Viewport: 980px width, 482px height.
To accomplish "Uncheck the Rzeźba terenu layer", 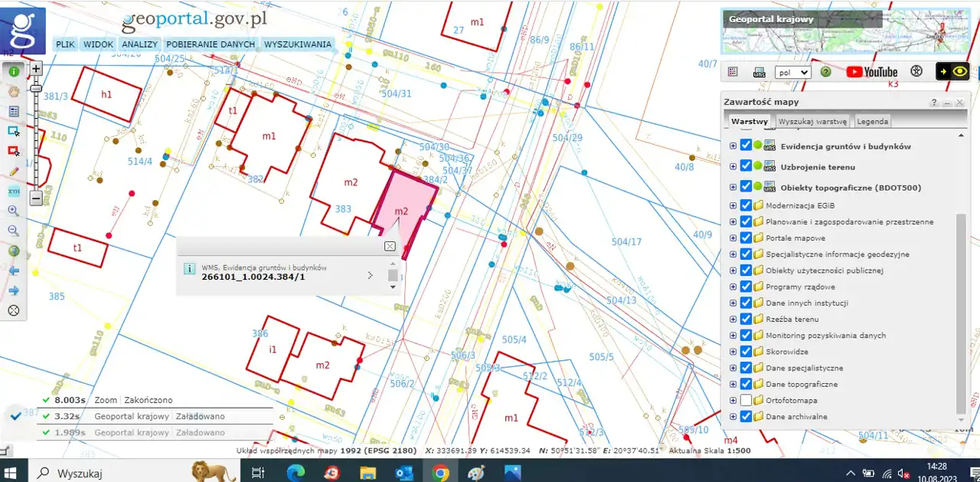I will (x=746, y=320).
